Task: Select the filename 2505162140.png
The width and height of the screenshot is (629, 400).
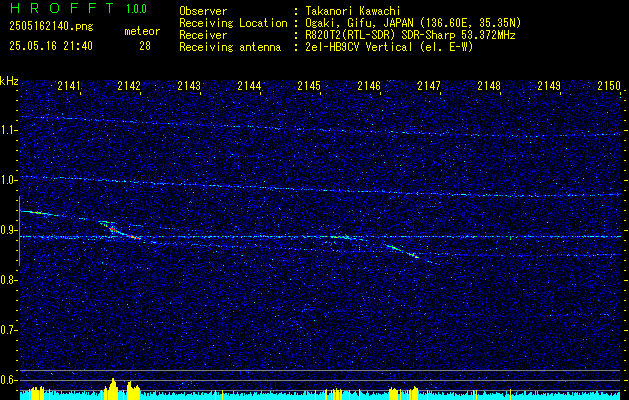Action: [51, 27]
